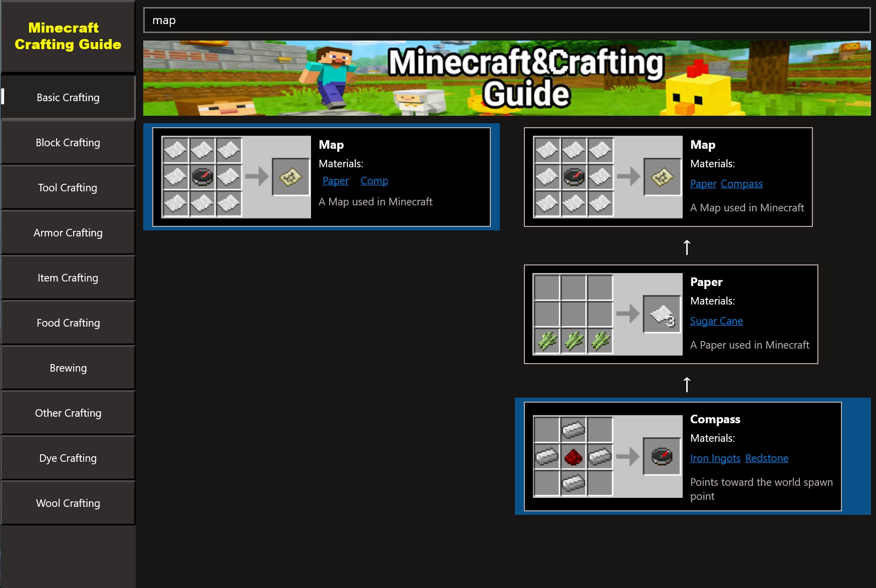Viewport: 876px width, 588px height.
Task: Click the right iron ingot in the Compass recipe grid
Action: (x=600, y=456)
